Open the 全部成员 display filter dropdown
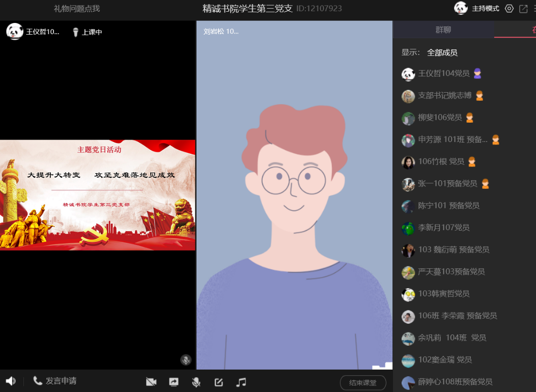This screenshot has height=392, width=536. point(442,52)
